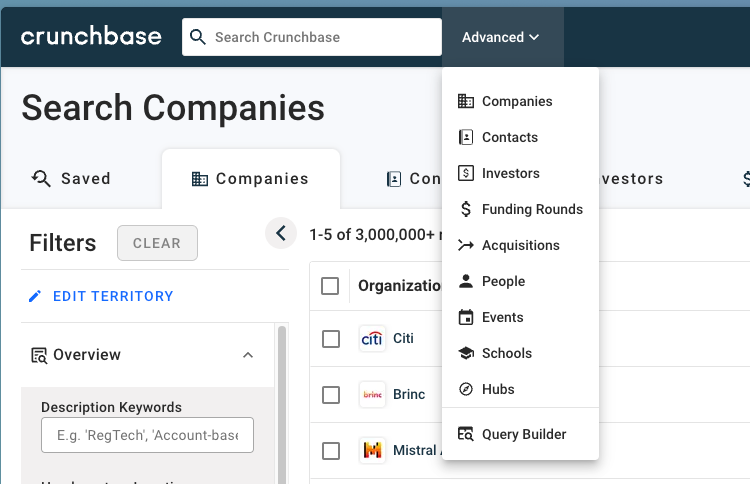Click the Overview section icon
This screenshot has height=484, width=750.
click(x=39, y=355)
